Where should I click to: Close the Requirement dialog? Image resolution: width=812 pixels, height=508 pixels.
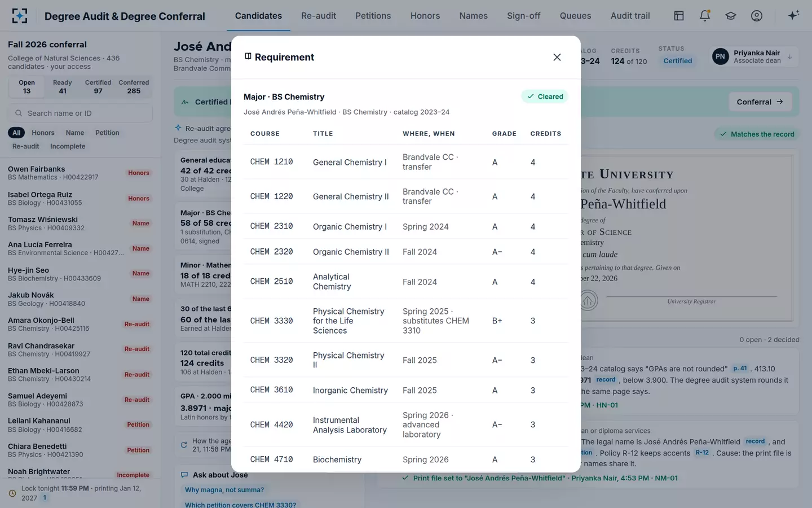click(557, 57)
